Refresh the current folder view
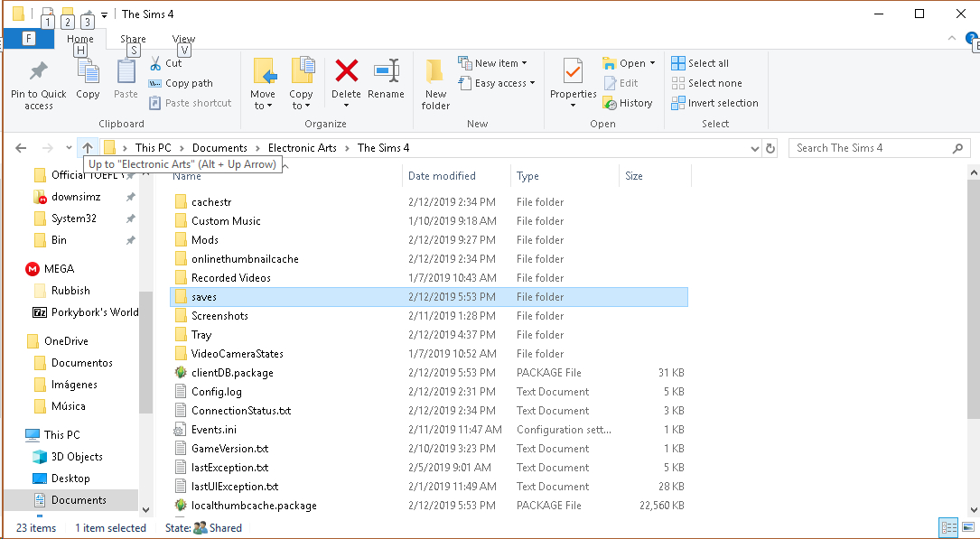This screenshot has height=539, width=980. point(770,148)
